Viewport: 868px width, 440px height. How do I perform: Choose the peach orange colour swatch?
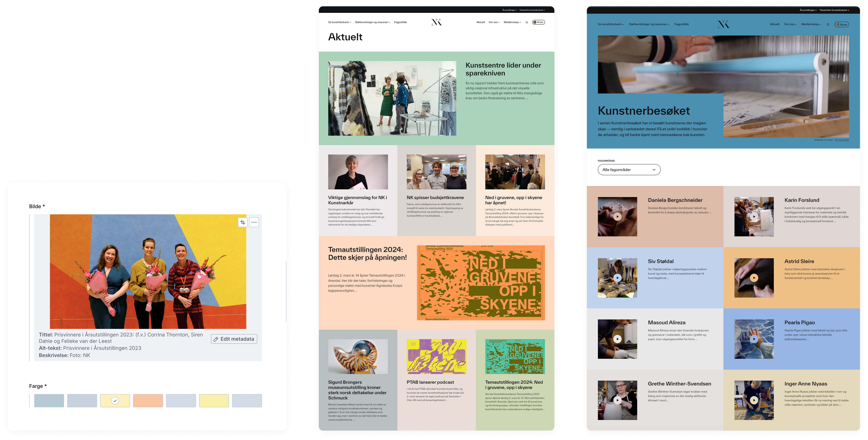coord(148,401)
